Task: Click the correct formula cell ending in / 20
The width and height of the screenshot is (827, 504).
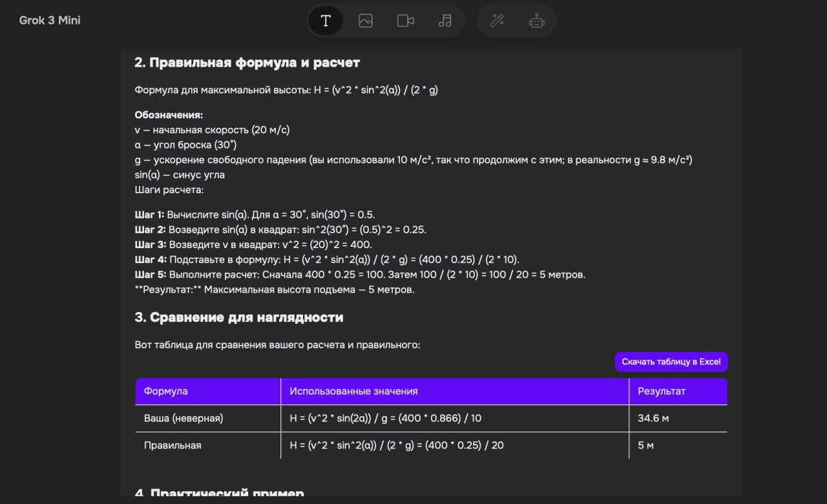Action: (x=397, y=445)
